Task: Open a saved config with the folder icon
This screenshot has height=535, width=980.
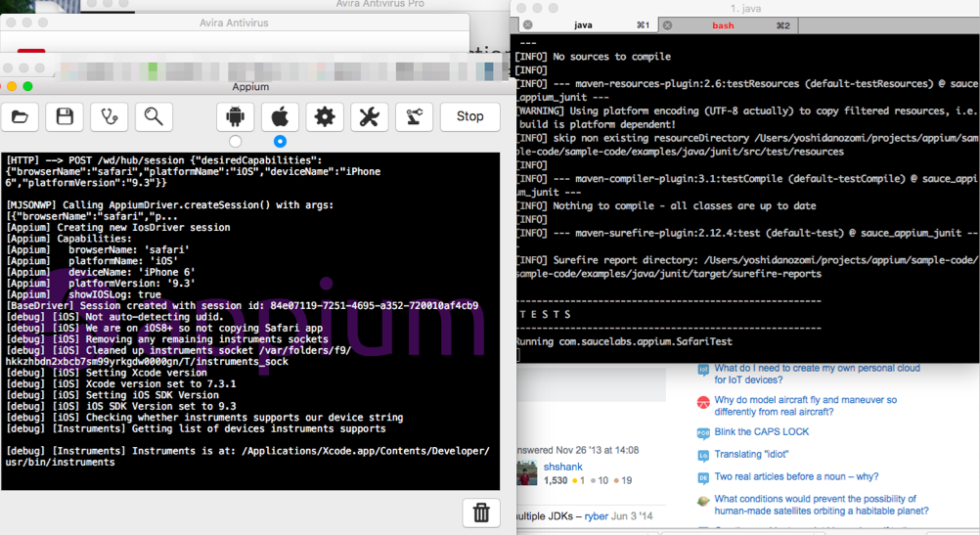Action: [20, 116]
